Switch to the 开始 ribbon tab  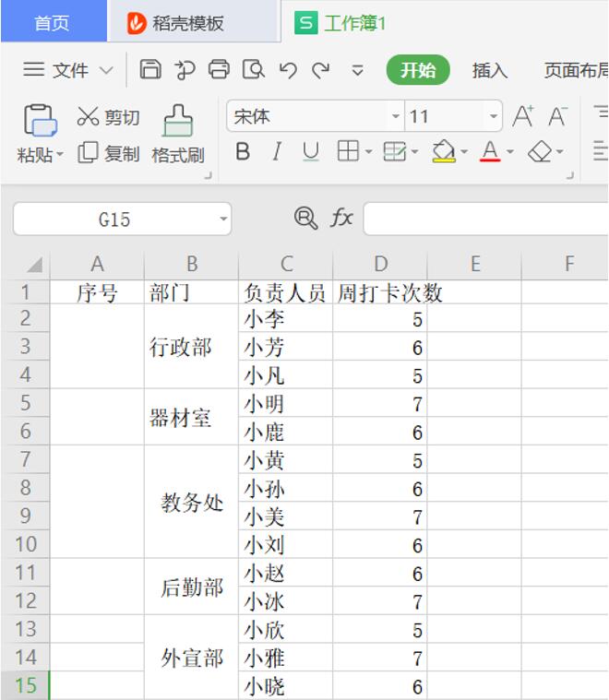point(418,70)
